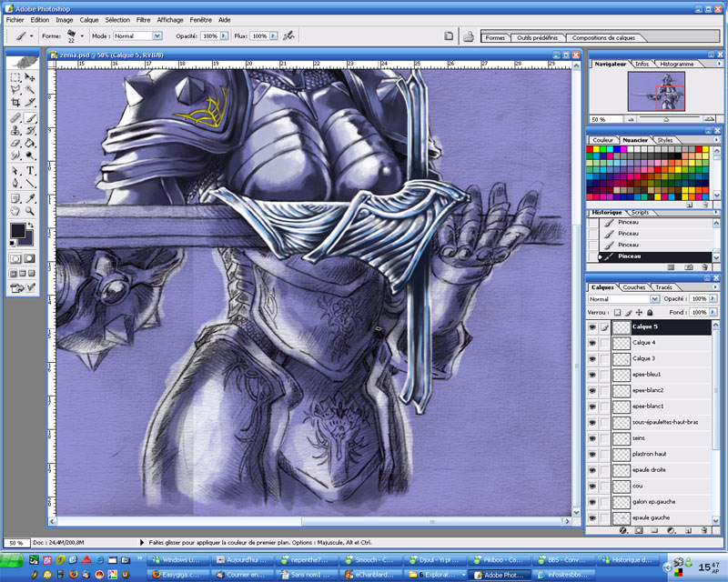Click the Windows Start button
The width and height of the screenshot is (728, 582).
[12, 560]
